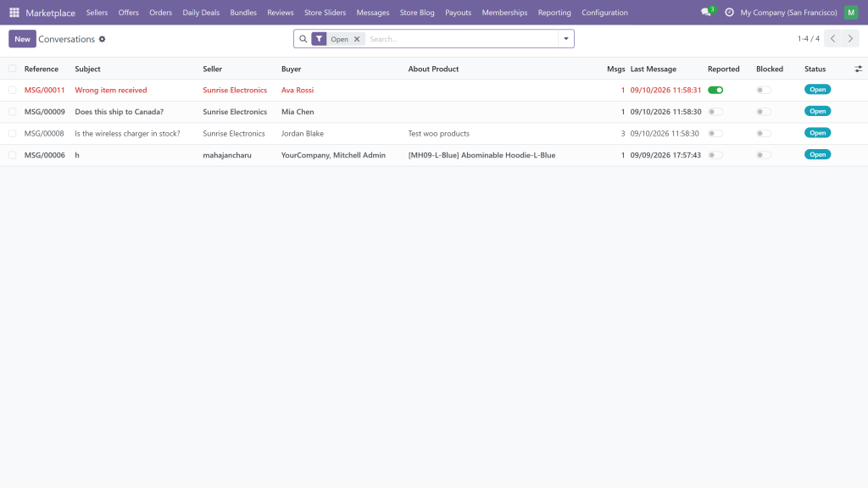868x488 pixels.
Task: Click the filter funnel icon
Action: point(319,39)
